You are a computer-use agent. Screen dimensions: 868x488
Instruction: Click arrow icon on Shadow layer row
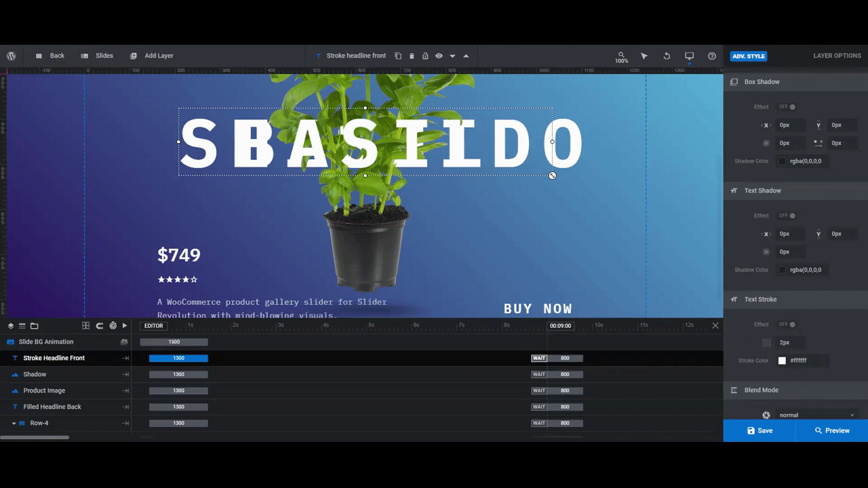(x=125, y=374)
